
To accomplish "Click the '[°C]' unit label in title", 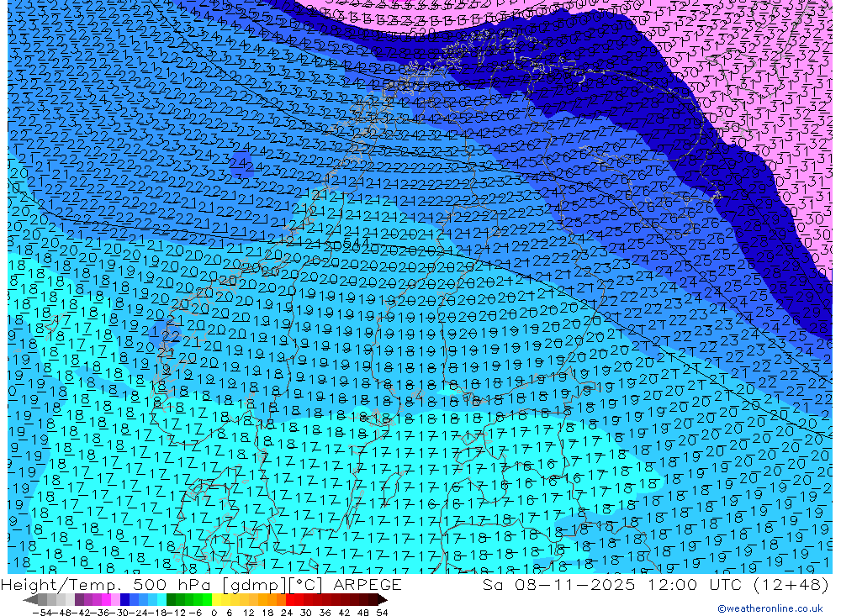I will tap(306, 584).
